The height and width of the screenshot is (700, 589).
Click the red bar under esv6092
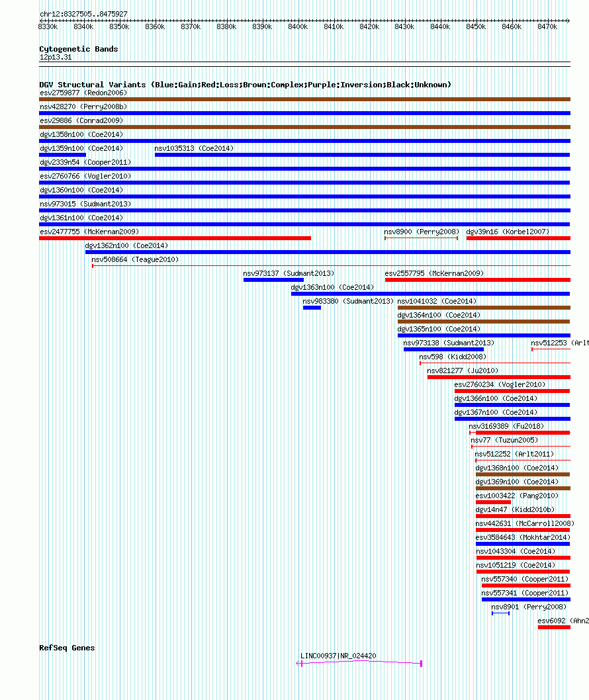(x=554, y=627)
